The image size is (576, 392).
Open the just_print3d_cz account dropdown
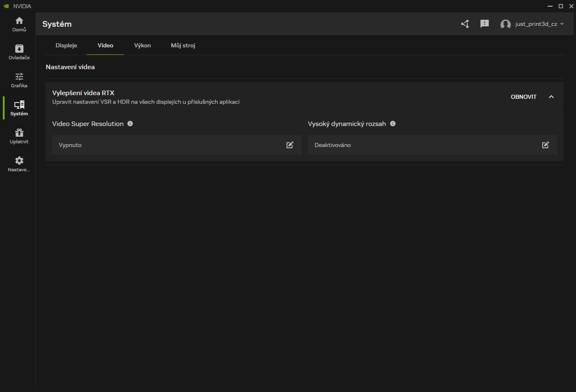[x=532, y=24]
